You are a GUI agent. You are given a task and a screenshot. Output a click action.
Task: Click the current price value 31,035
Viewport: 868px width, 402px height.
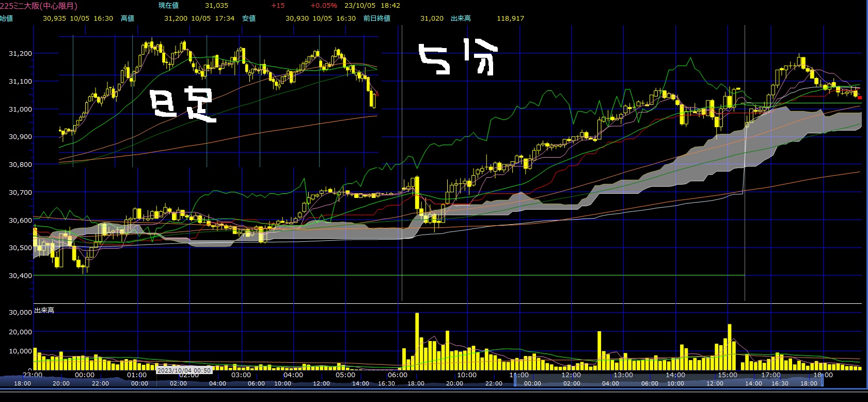pyautogui.click(x=216, y=6)
